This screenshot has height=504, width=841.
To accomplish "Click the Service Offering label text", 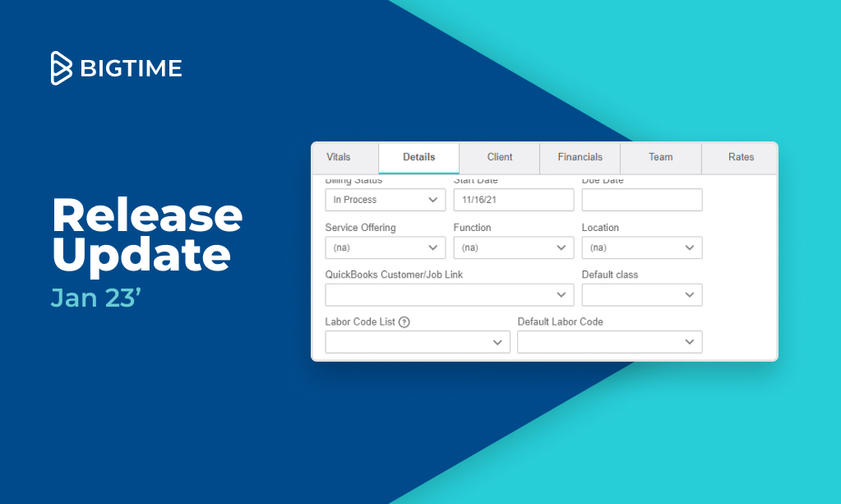I will (x=360, y=228).
